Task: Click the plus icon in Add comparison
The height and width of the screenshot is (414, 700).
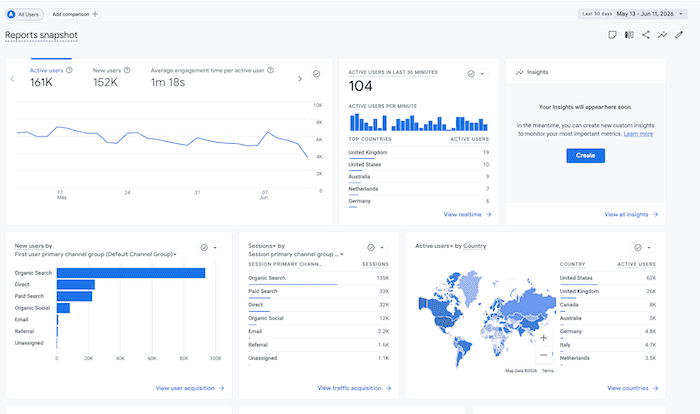Action: [95, 14]
